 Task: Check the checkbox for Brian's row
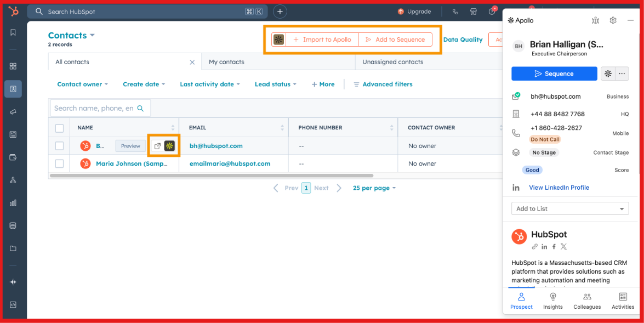coord(59,145)
